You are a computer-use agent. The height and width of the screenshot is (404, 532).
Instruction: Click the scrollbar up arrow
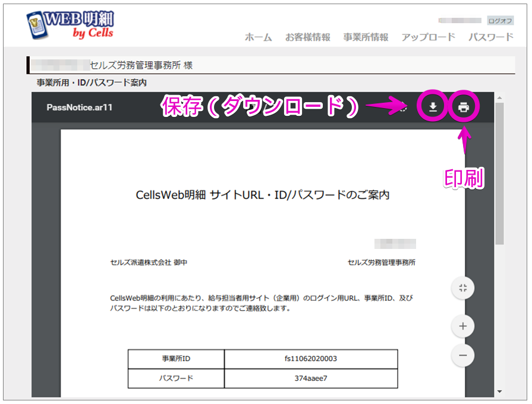tap(499, 98)
